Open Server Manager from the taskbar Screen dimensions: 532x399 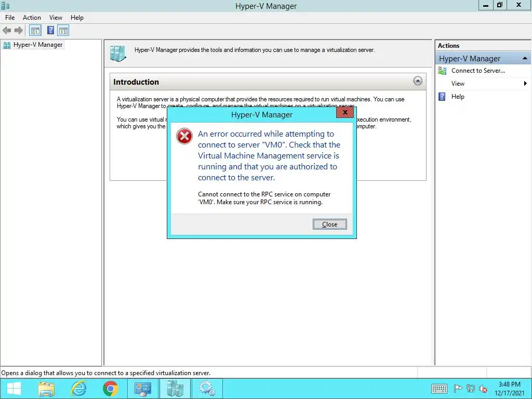tap(142, 389)
